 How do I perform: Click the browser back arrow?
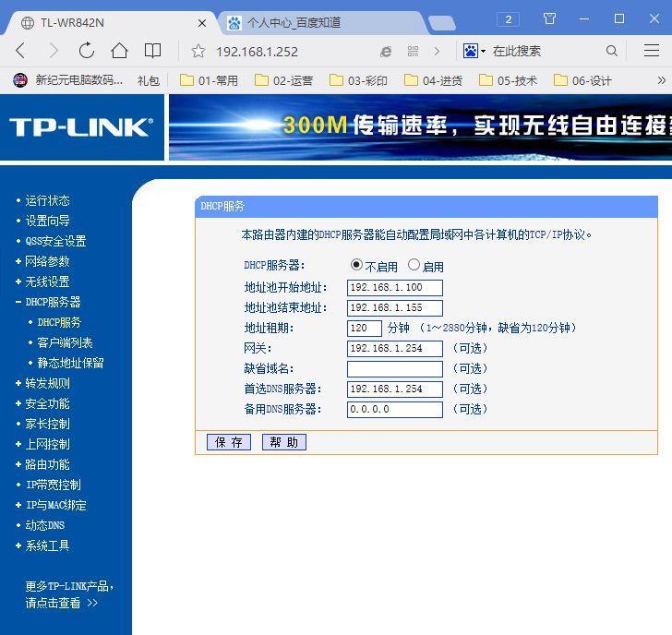pyautogui.click(x=20, y=51)
